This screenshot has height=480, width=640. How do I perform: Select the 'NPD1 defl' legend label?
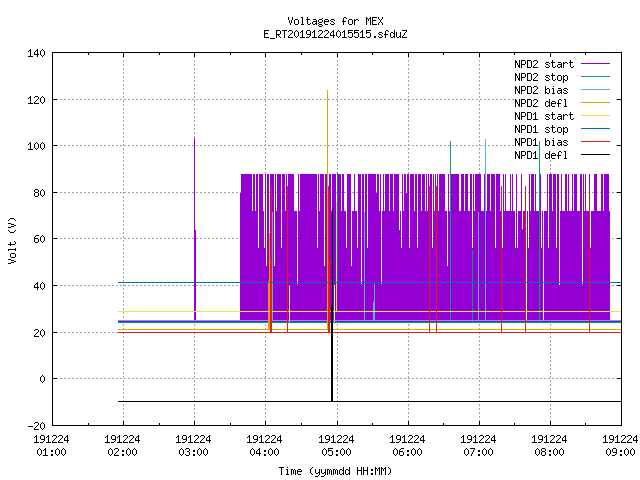point(541,156)
